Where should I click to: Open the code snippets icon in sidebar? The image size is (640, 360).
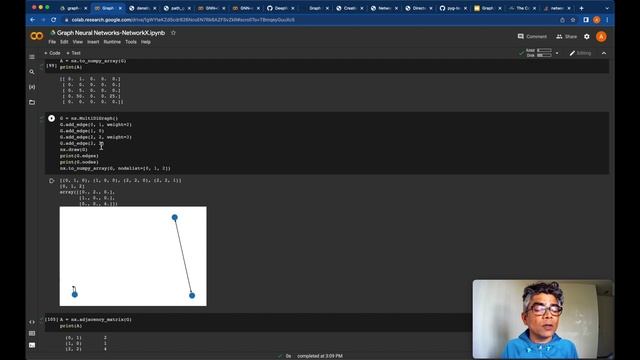(32, 322)
